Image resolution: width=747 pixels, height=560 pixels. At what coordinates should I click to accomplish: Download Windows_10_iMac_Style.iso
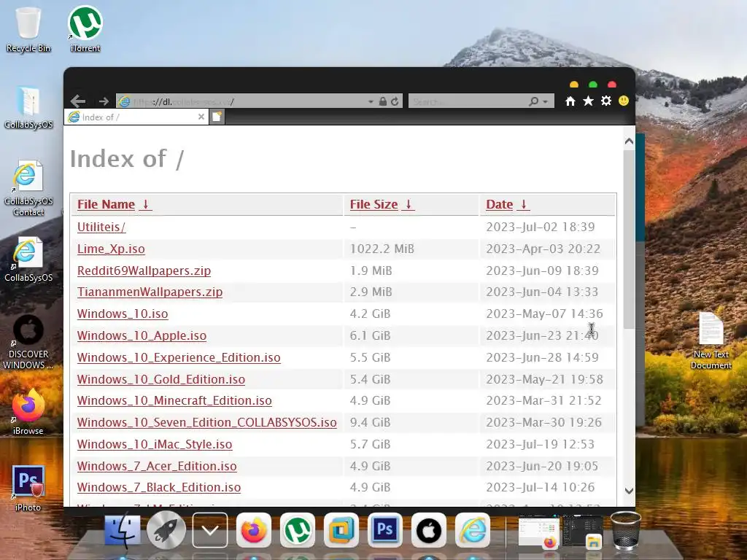tap(155, 444)
